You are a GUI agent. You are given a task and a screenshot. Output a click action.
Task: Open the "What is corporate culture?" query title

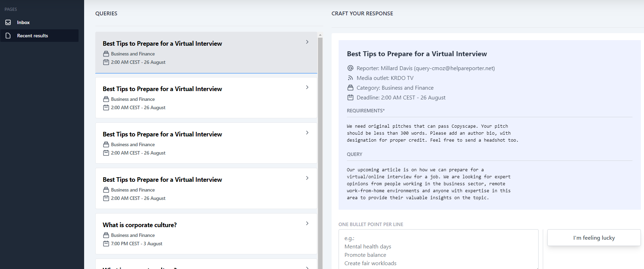click(x=140, y=225)
